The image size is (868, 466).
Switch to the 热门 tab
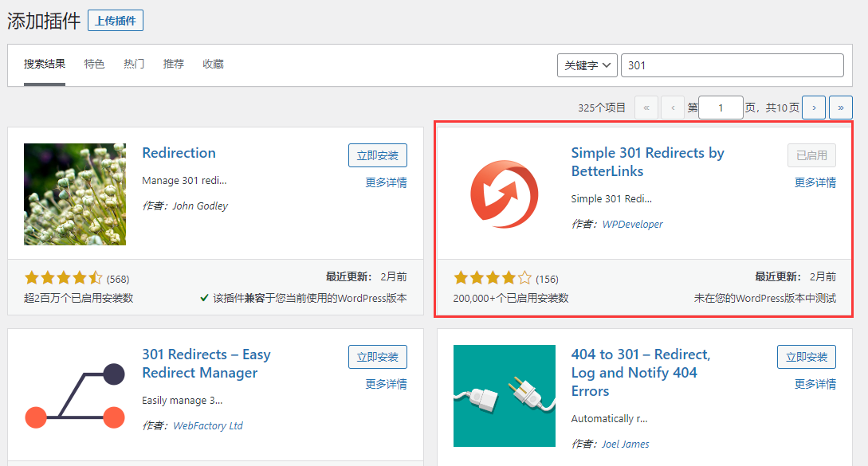tap(134, 65)
